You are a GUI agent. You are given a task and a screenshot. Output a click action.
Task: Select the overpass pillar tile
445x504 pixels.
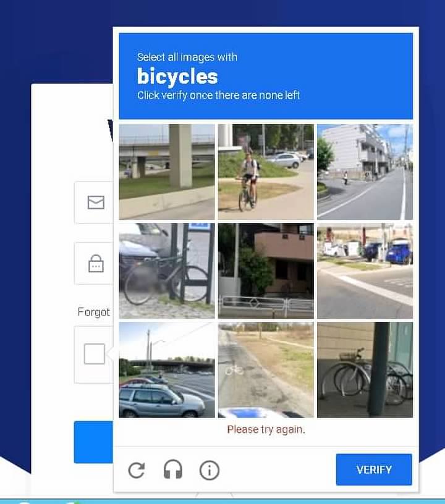[x=166, y=172]
